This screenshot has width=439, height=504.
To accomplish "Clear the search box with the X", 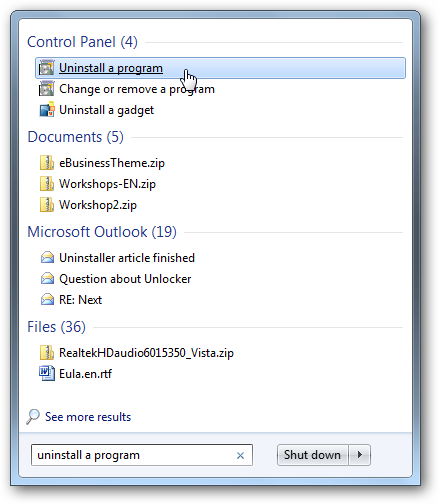I will coord(240,455).
